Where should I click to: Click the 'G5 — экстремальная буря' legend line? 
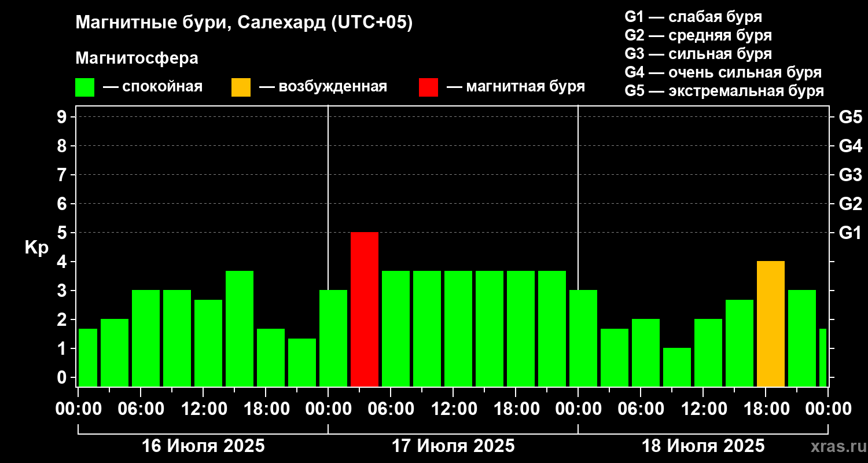(724, 91)
